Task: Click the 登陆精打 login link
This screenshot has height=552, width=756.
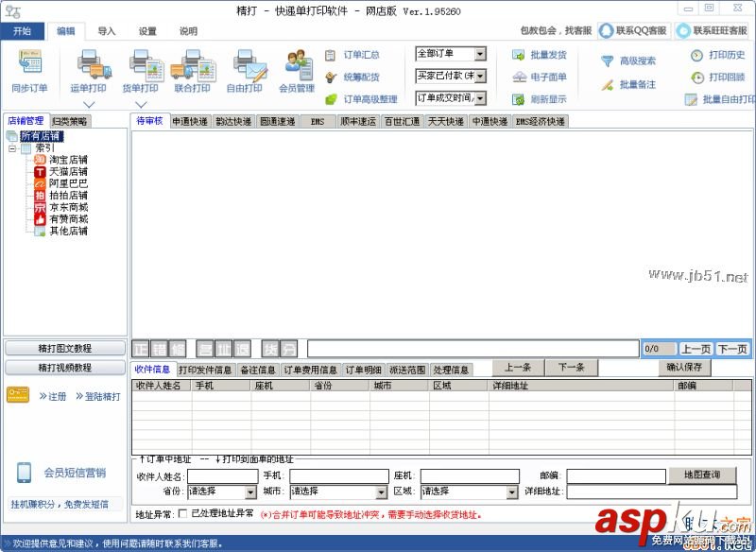Action: [98, 396]
